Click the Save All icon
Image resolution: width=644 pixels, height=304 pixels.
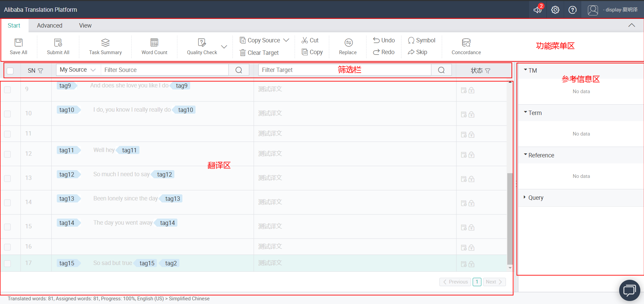18,42
